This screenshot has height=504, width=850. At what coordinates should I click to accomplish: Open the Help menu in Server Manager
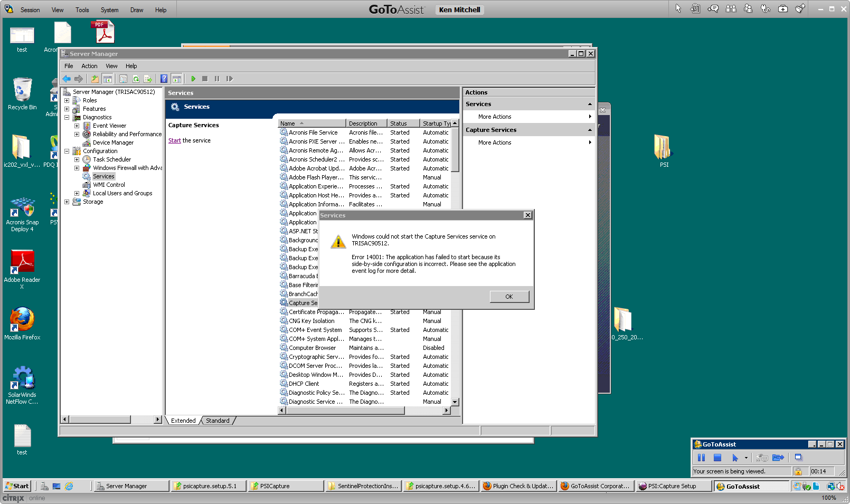pyautogui.click(x=131, y=66)
